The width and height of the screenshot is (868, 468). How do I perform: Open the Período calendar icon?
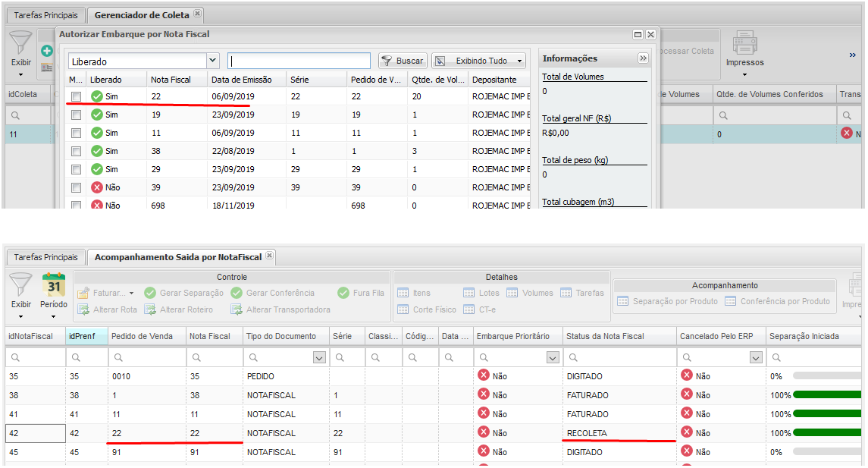point(54,284)
